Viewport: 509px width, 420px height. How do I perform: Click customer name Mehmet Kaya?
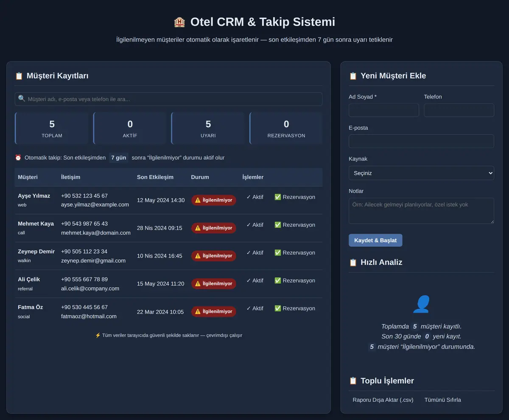[x=36, y=224]
